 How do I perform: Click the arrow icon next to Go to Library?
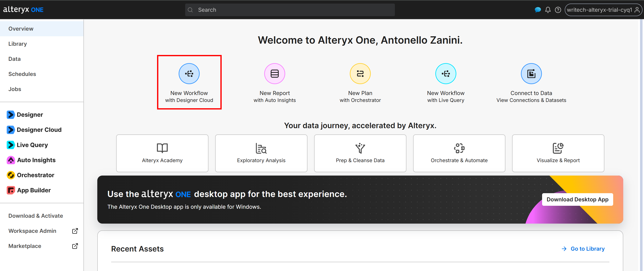coord(564,249)
